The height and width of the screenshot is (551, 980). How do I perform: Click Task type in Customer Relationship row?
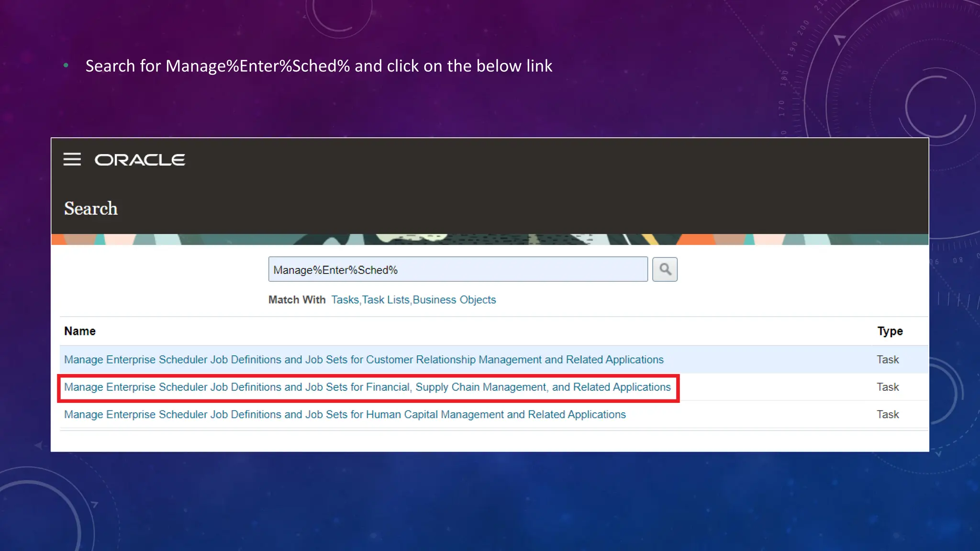(888, 360)
